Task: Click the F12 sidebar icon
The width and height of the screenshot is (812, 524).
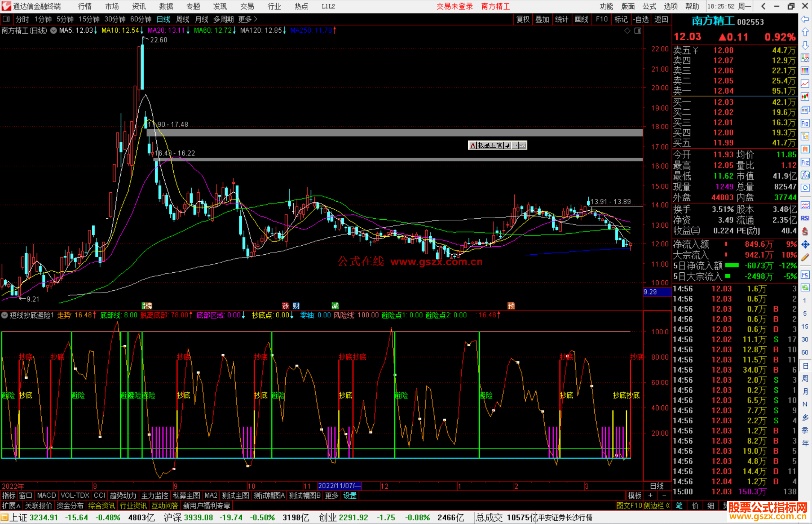Action: coord(805,162)
